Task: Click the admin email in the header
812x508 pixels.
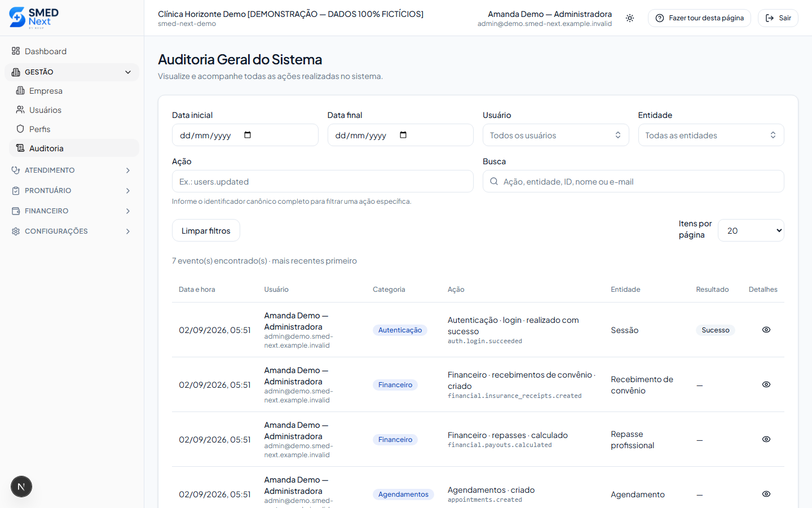Action: coord(545,24)
